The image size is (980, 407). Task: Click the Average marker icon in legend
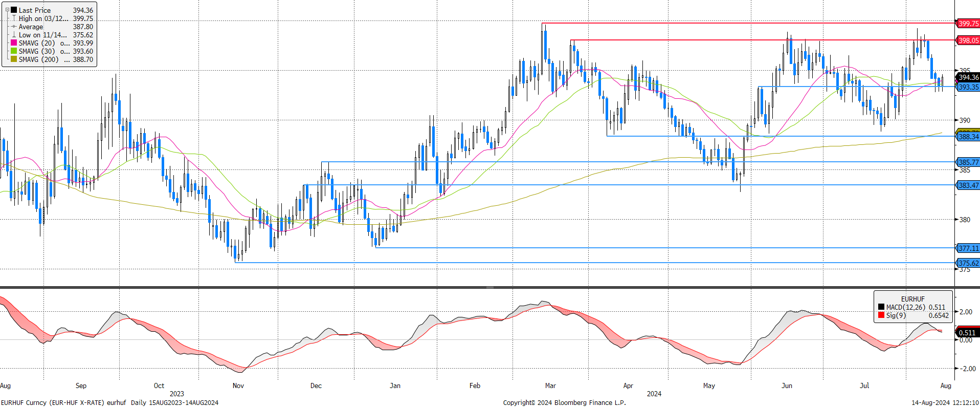coord(14,27)
